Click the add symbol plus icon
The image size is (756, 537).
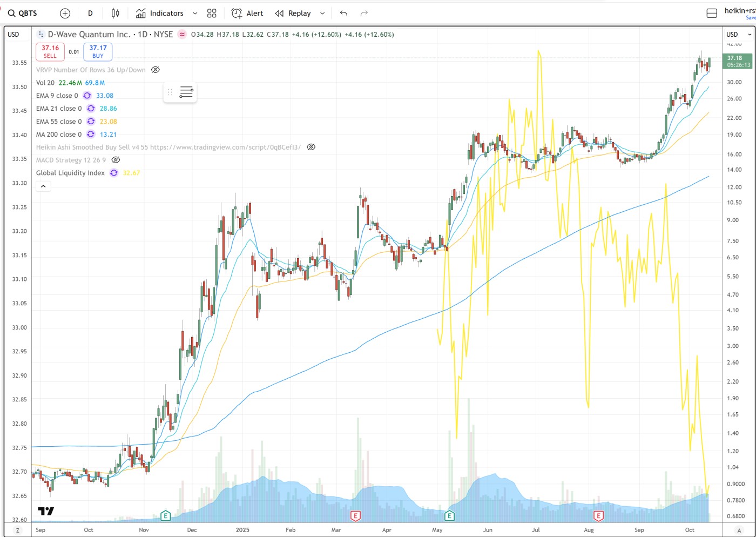65,14
